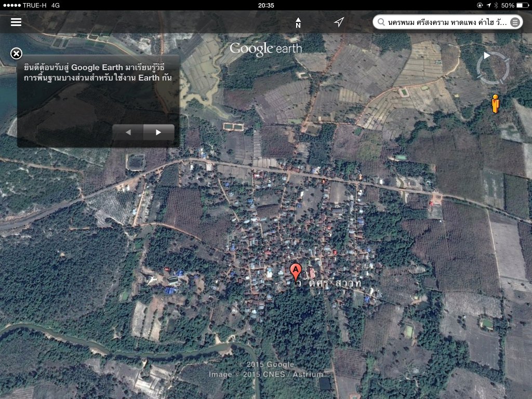Select the Thai temple place label
The height and width of the screenshot is (399, 532).
coord(328,283)
